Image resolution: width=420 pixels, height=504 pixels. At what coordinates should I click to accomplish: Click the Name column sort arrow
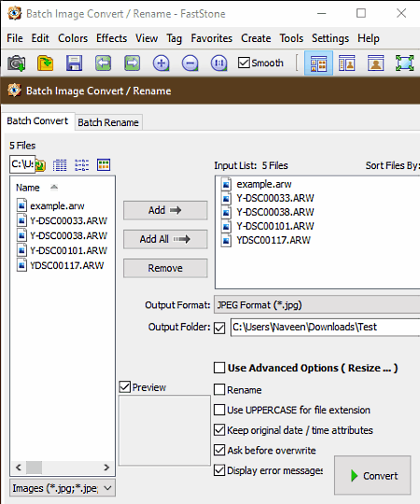pos(54,187)
